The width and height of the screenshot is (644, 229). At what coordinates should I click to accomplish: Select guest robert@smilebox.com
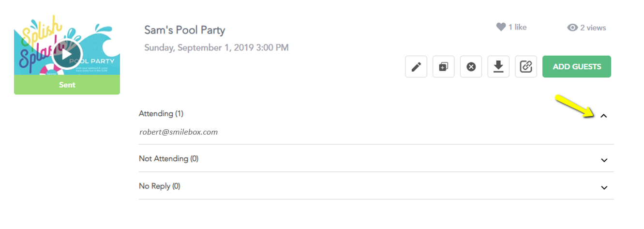pyautogui.click(x=179, y=132)
